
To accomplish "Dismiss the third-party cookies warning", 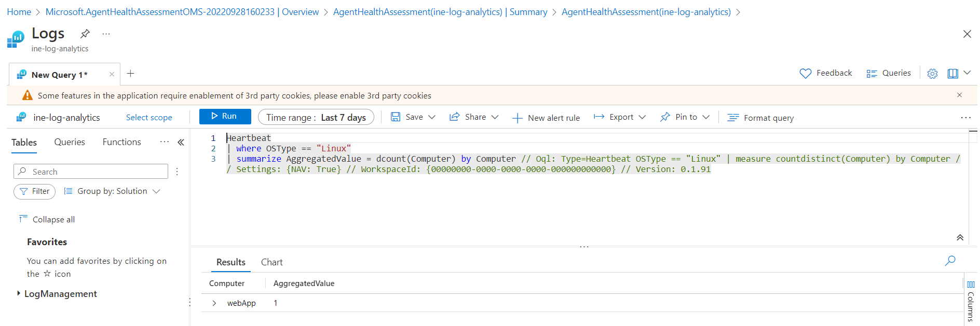I will (959, 95).
